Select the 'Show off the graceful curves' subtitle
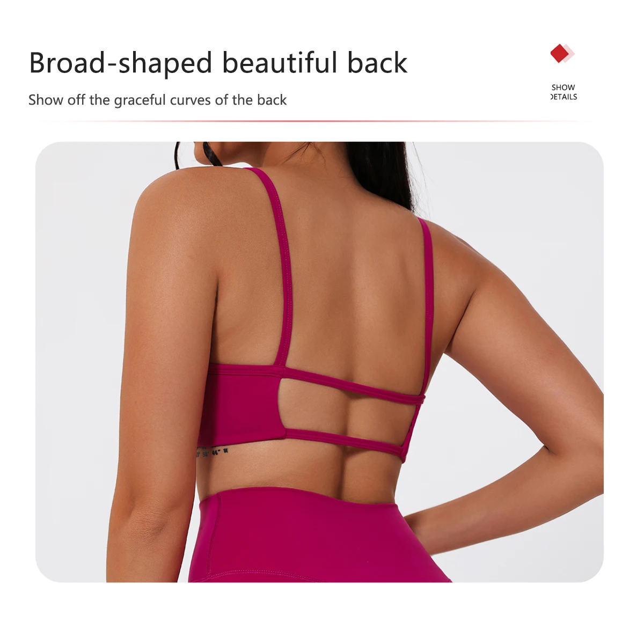 coord(157,100)
